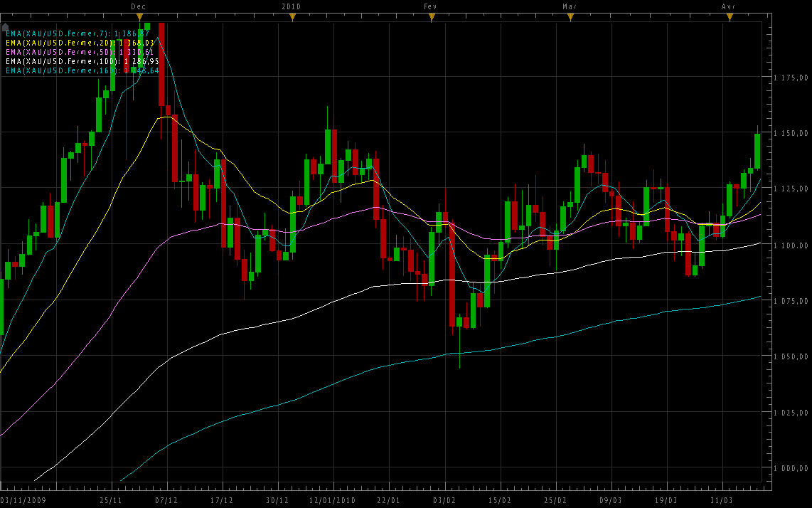Click the Dec month label
This screenshot has height=508, width=812.
coord(138,6)
